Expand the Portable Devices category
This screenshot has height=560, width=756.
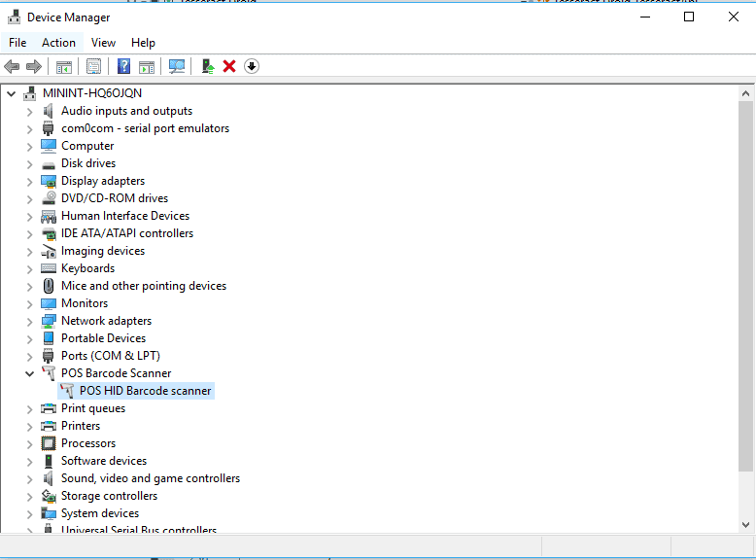point(29,339)
